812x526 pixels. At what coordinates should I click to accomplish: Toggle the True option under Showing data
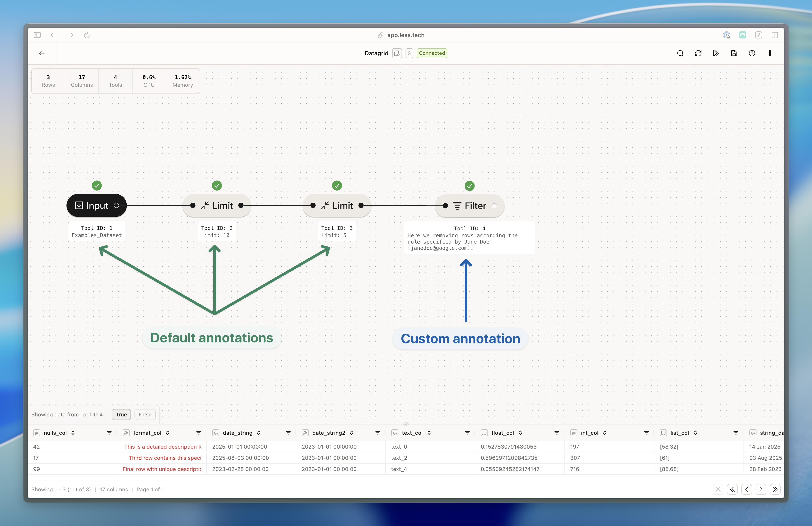(121, 415)
